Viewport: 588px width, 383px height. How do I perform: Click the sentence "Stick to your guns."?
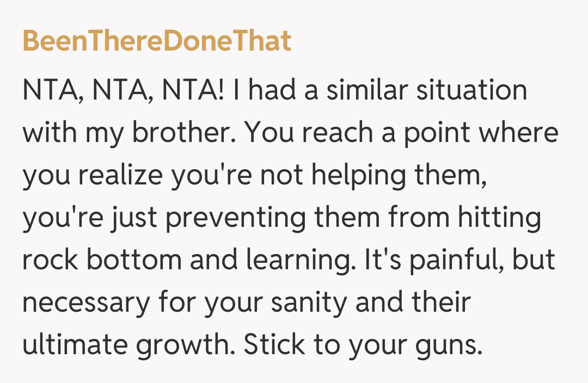pos(363,346)
